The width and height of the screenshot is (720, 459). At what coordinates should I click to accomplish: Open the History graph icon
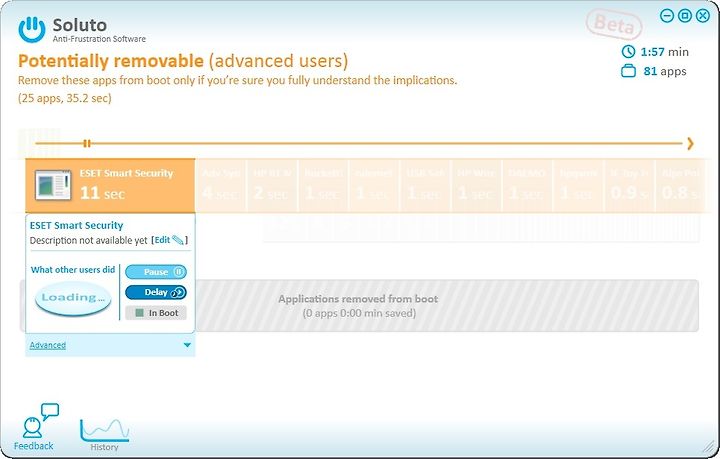coord(105,431)
